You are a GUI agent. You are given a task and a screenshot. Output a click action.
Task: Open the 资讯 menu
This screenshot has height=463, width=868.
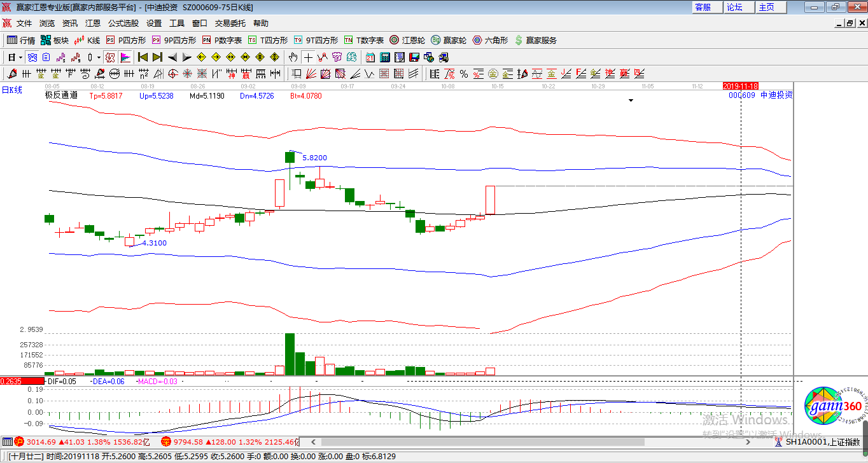70,24
